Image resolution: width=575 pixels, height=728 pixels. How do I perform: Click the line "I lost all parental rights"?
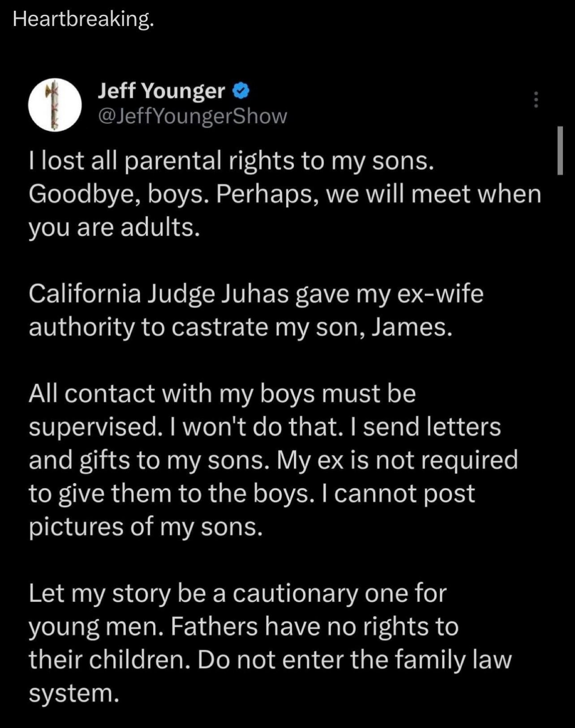pos(231,161)
